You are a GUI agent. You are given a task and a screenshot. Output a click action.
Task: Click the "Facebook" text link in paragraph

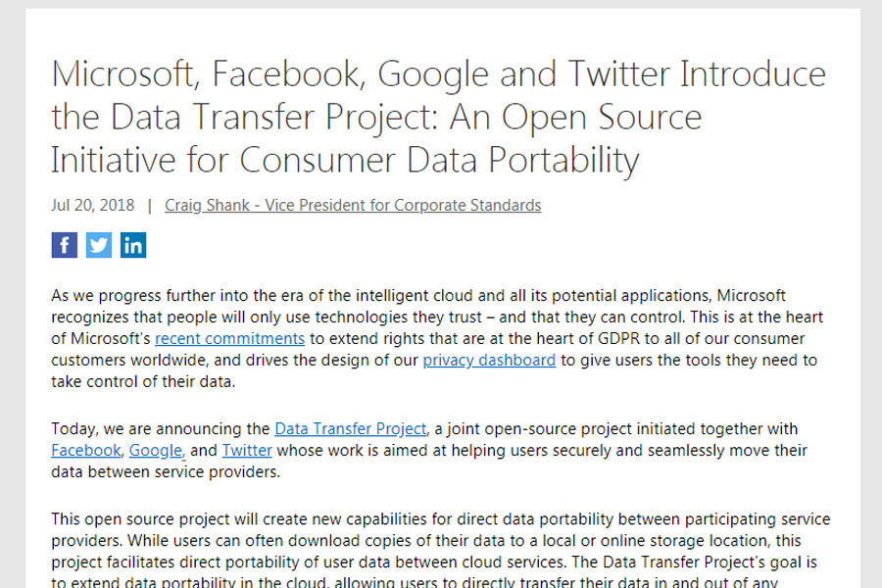click(86, 451)
